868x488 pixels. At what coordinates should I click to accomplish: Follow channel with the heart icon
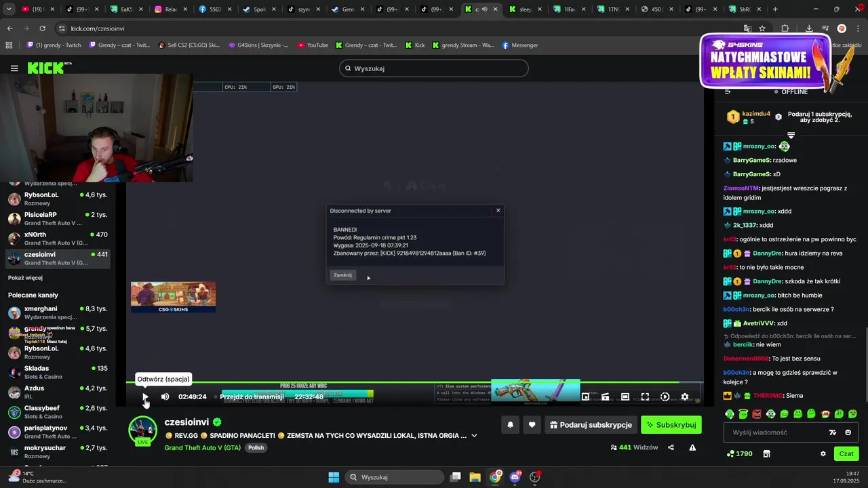click(x=532, y=425)
